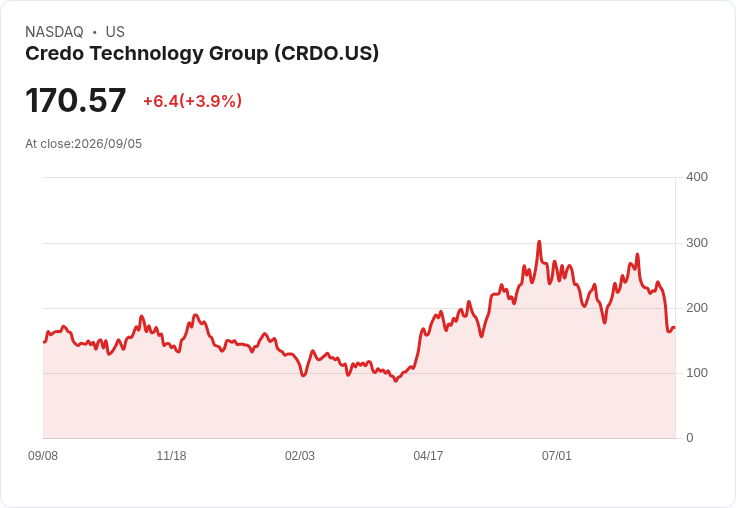Click the 04/17 x-axis date label
The width and height of the screenshot is (736, 508).
click(x=428, y=456)
